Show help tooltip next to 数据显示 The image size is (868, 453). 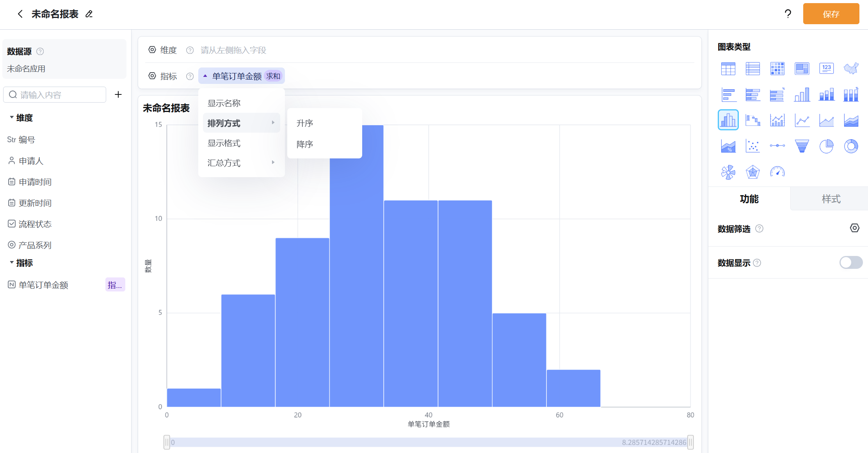click(x=757, y=263)
